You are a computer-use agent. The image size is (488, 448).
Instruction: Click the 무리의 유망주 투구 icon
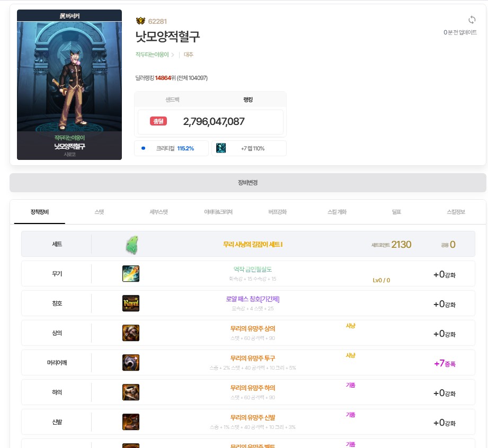(131, 363)
